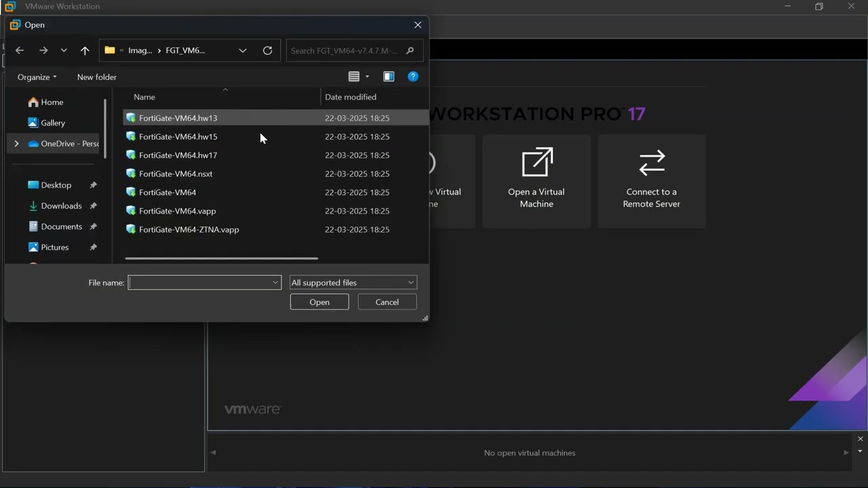This screenshot has height=488, width=868.
Task: Open the File name history dropdown arrow
Action: click(275, 283)
